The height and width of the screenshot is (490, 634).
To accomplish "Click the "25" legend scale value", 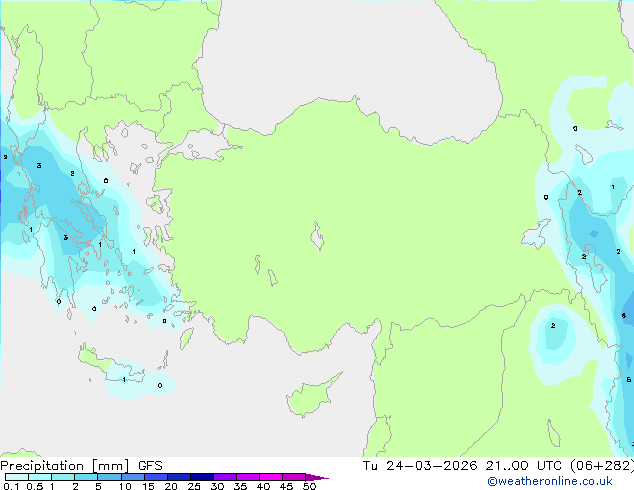I will pos(194,486).
